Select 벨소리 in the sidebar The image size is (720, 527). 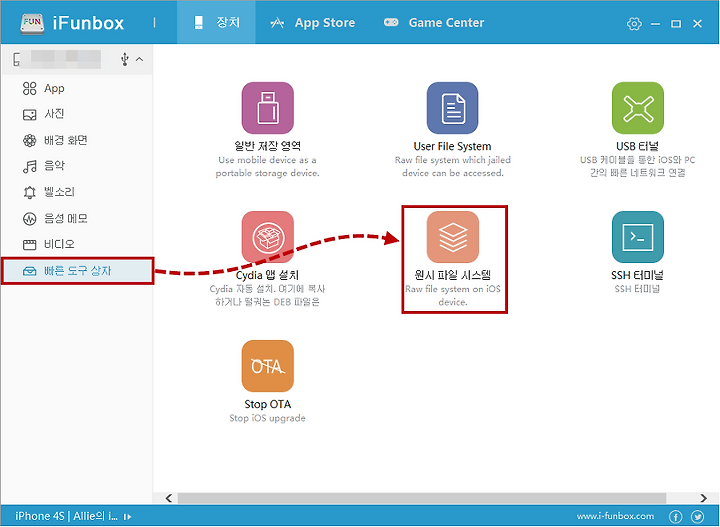(x=77, y=192)
